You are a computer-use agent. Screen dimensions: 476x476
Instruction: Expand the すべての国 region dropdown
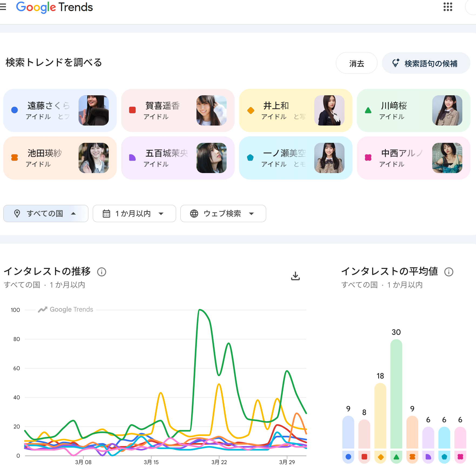click(46, 214)
